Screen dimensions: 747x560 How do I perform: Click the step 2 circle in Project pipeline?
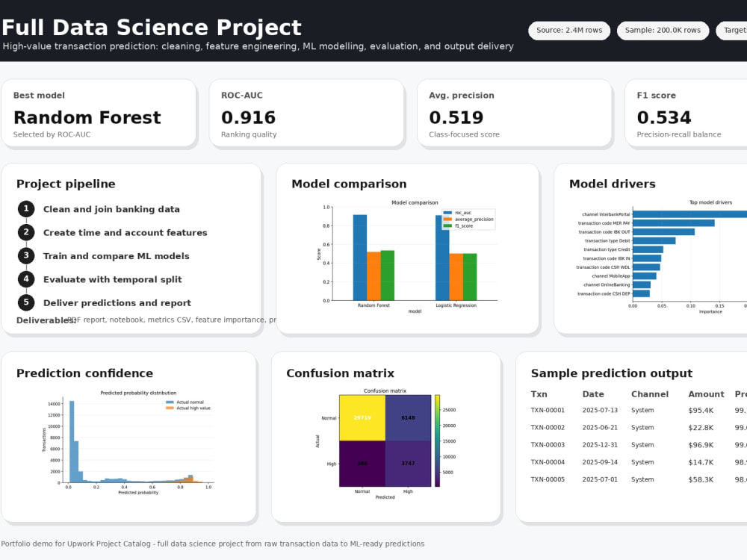26,232
